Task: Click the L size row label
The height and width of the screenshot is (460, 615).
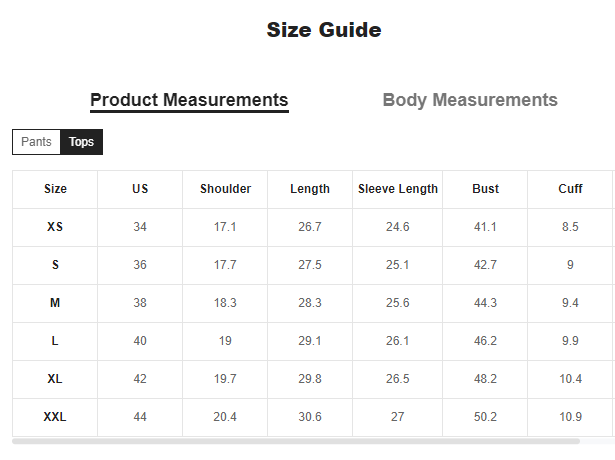Action: (x=55, y=341)
